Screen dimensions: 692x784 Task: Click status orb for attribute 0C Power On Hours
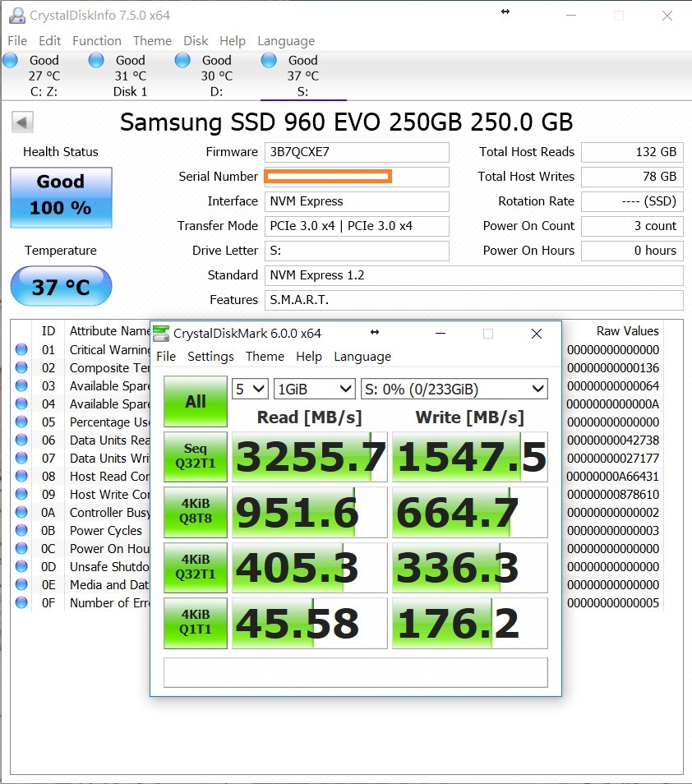pyautogui.click(x=21, y=548)
